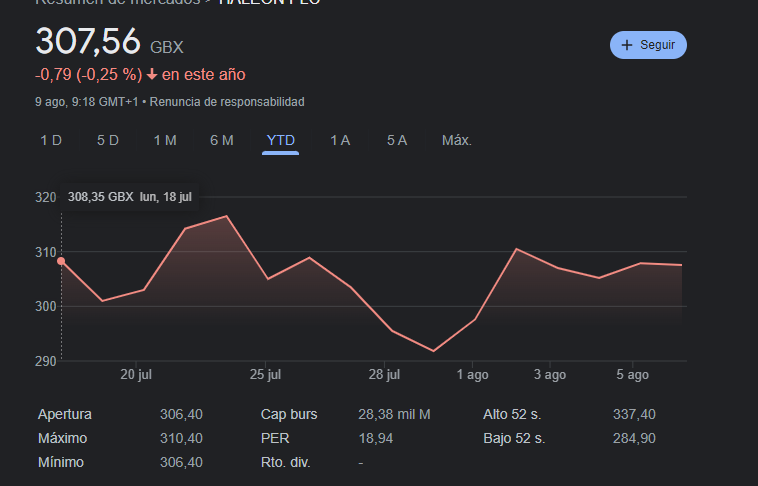Click the highlighted chart point for 18 jul
The height and width of the screenshot is (486, 758).
point(61,261)
